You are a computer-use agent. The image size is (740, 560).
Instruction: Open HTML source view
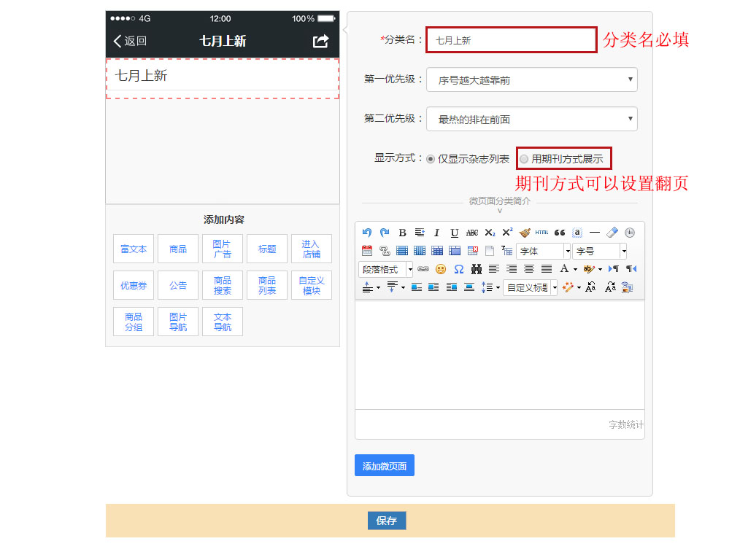click(541, 233)
